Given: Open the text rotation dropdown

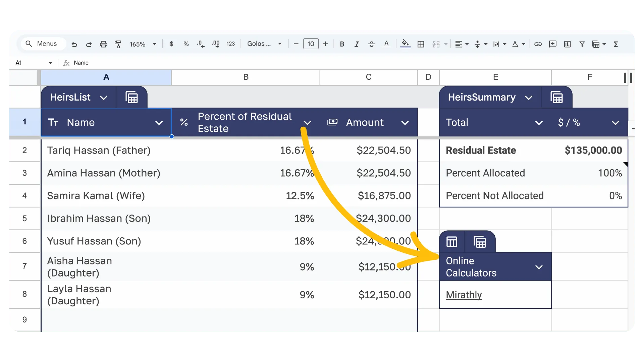Looking at the screenshot, I should tap(518, 44).
